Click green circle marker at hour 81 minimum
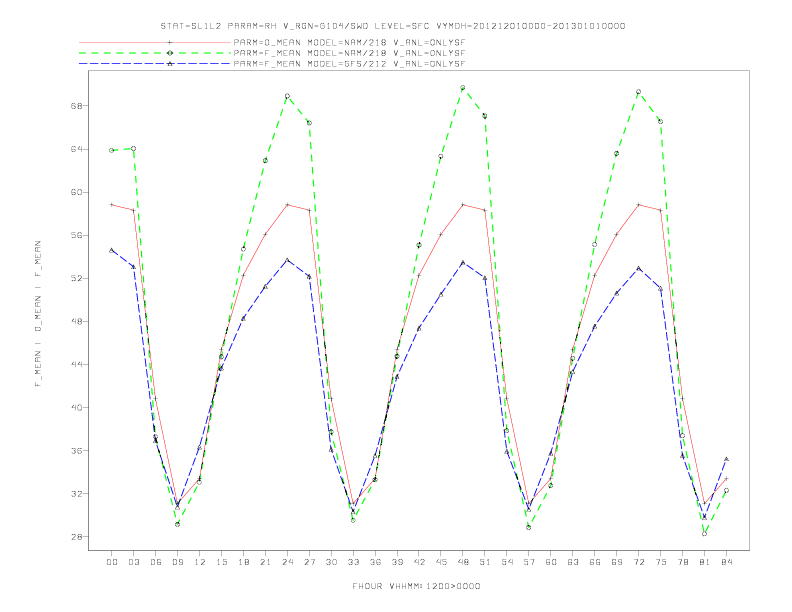This screenshot has height=612, width=792. [x=705, y=534]
